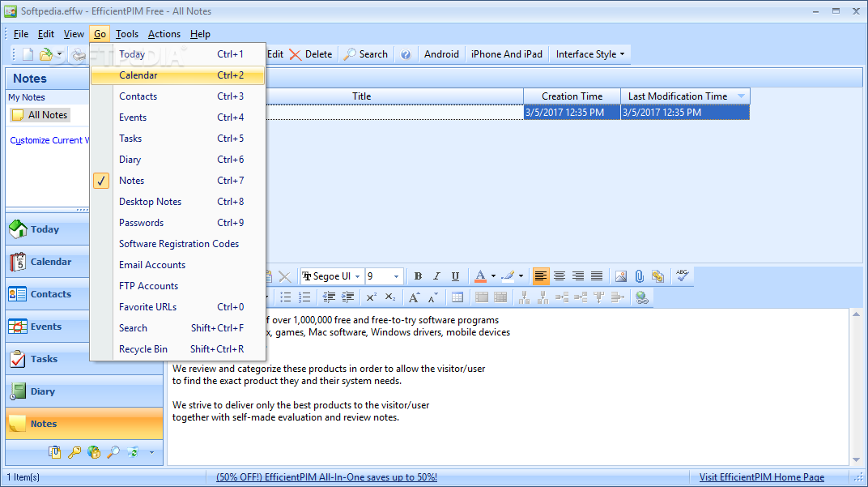This screenshot has height=487, width=868.
Task: Choose Recycle Bin in the Go menu
Action: [x=177, y=349]
